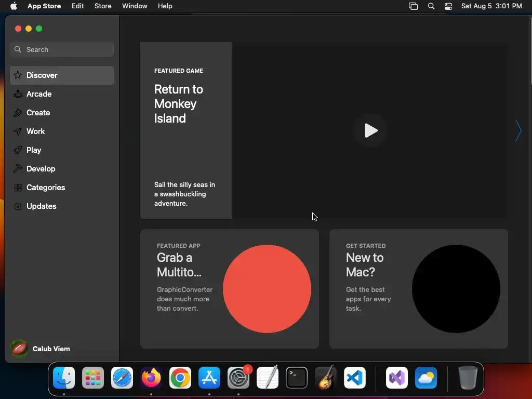Click the Discover star icon
This screenshot has width=532, height=399.
pos(18,75)
